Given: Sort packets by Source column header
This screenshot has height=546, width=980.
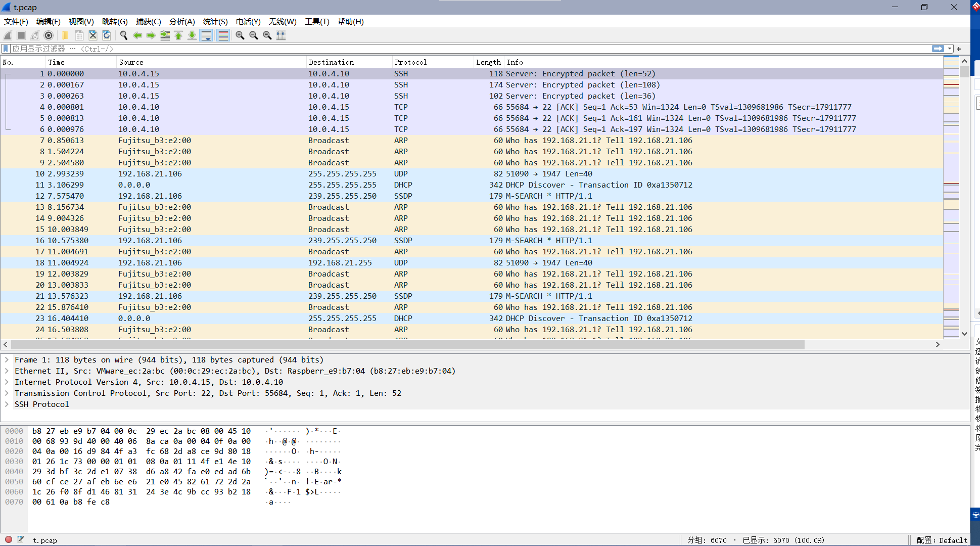Looking at the screenshot, I should coord(211,62).
